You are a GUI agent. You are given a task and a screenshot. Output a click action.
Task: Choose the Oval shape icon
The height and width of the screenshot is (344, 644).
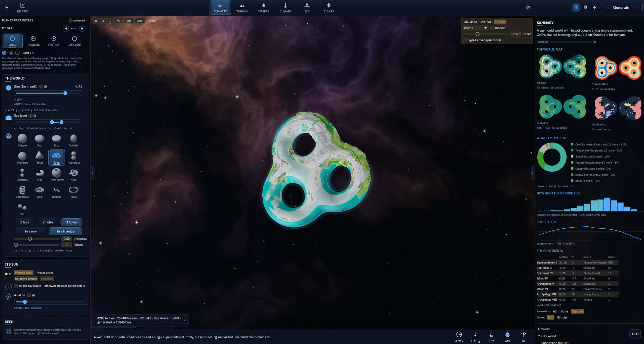click(40, 140)
